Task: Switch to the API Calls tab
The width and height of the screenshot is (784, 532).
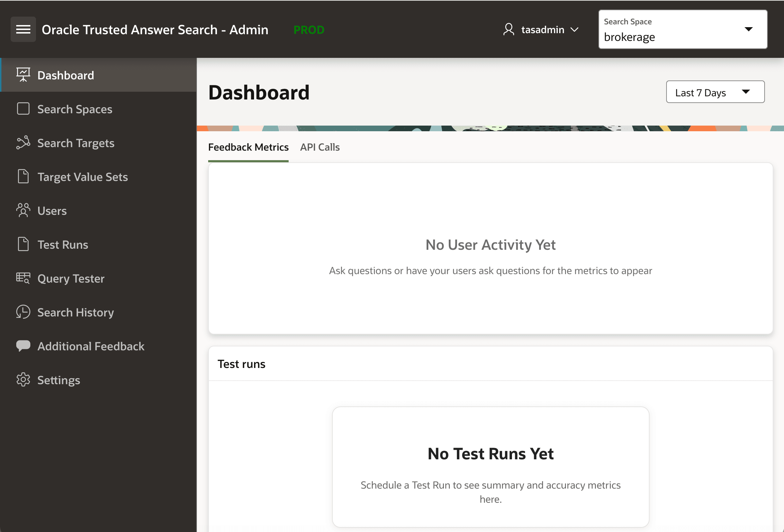Action: [x=320, y=147]
